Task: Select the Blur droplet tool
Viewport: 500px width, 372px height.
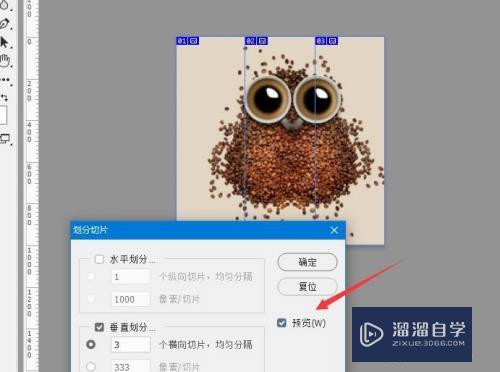Action: coord(4,6)
